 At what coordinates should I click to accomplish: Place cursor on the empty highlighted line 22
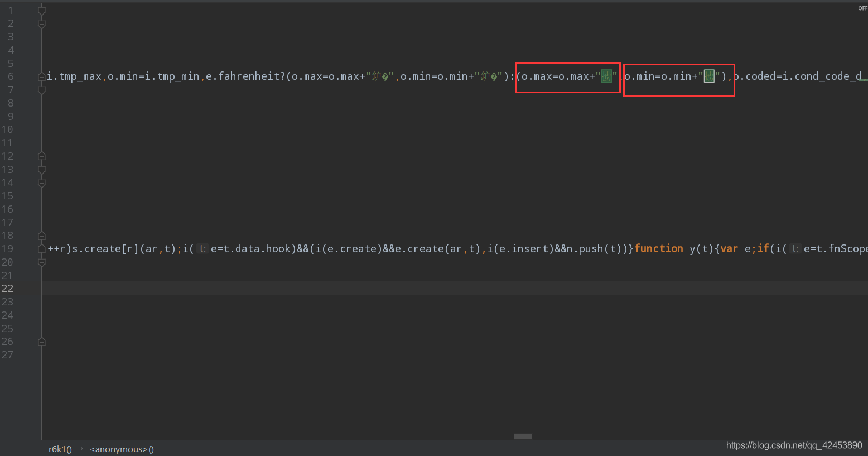click(455, 288)
